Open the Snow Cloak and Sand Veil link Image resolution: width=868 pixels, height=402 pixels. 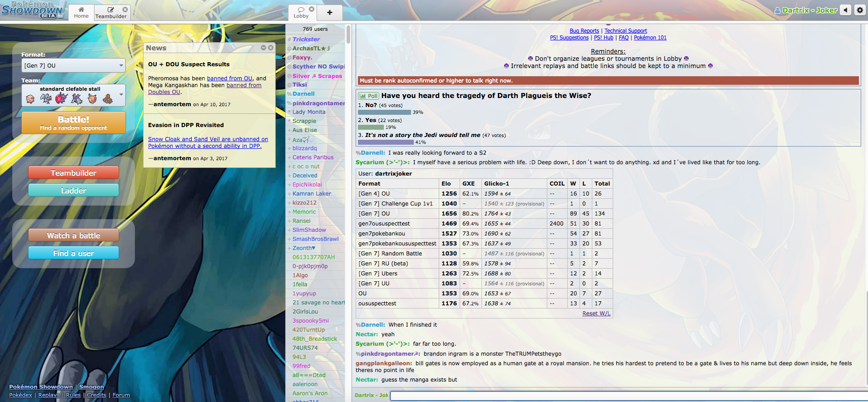click(x=208, y=142)
